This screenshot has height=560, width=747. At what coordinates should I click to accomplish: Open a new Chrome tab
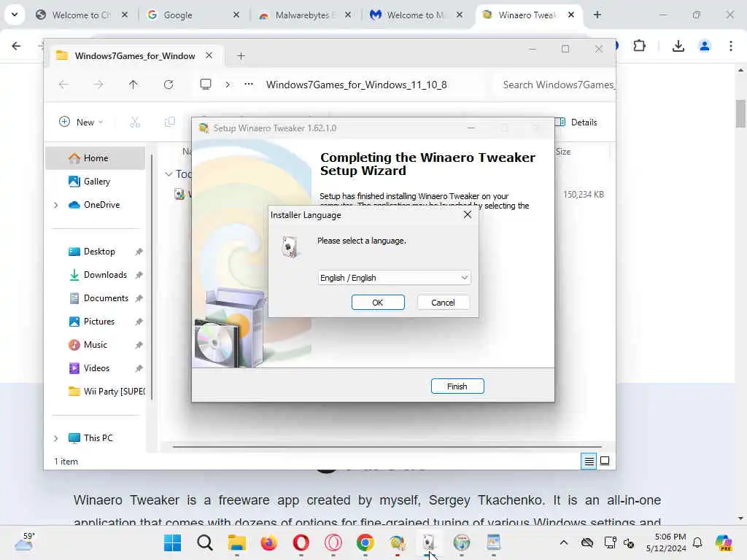(x=597, y=15)
